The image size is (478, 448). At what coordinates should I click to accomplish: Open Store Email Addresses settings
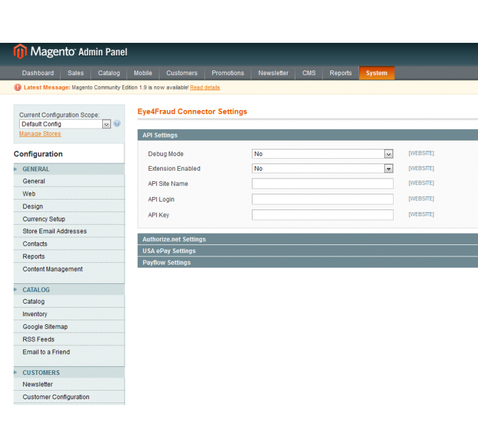pos(69,231)
